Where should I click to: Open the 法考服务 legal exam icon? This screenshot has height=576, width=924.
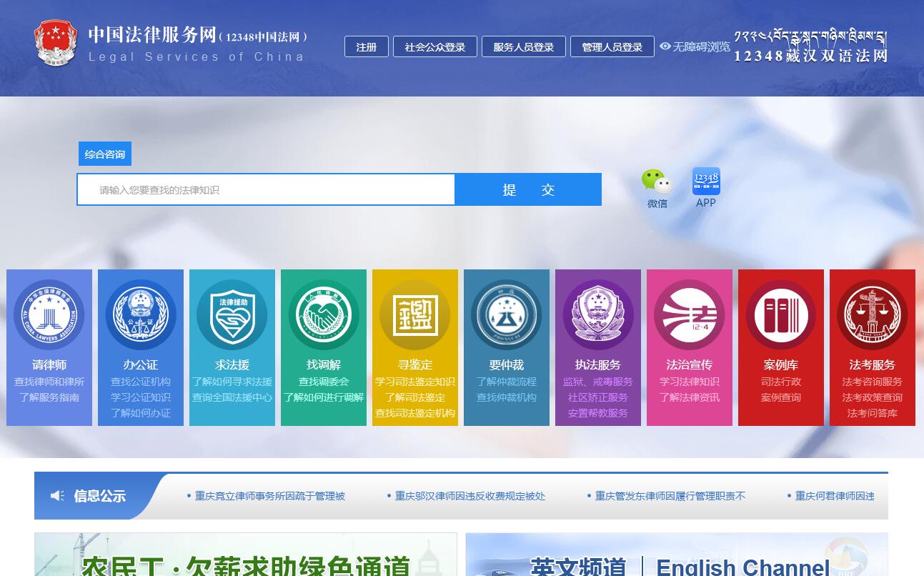click(873, 315)
